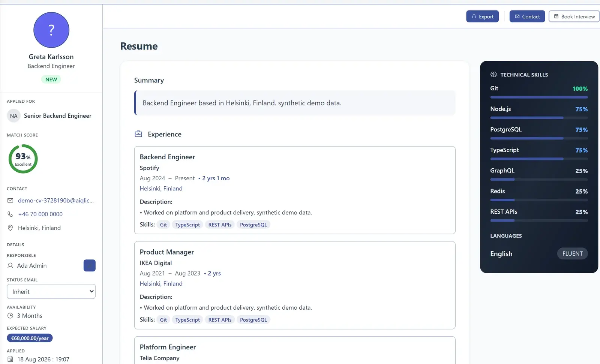Click phone number +46 70 000 0000
This screenshot has width=600, height=364.
pyautogui.click(x=40, y=214)
